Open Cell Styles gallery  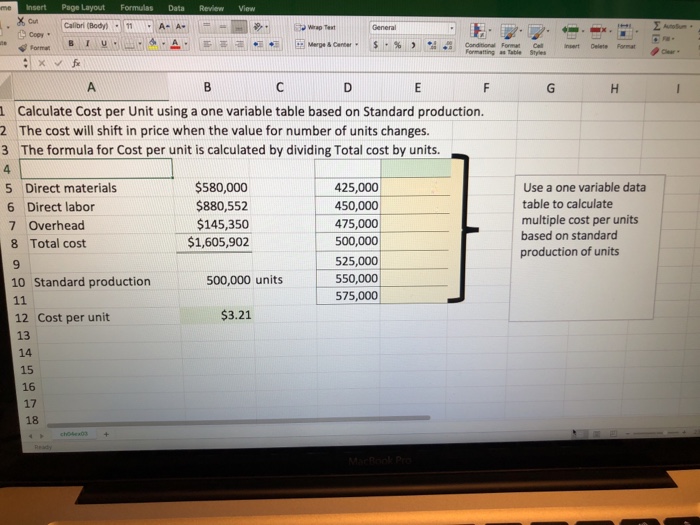coord(538,39)
